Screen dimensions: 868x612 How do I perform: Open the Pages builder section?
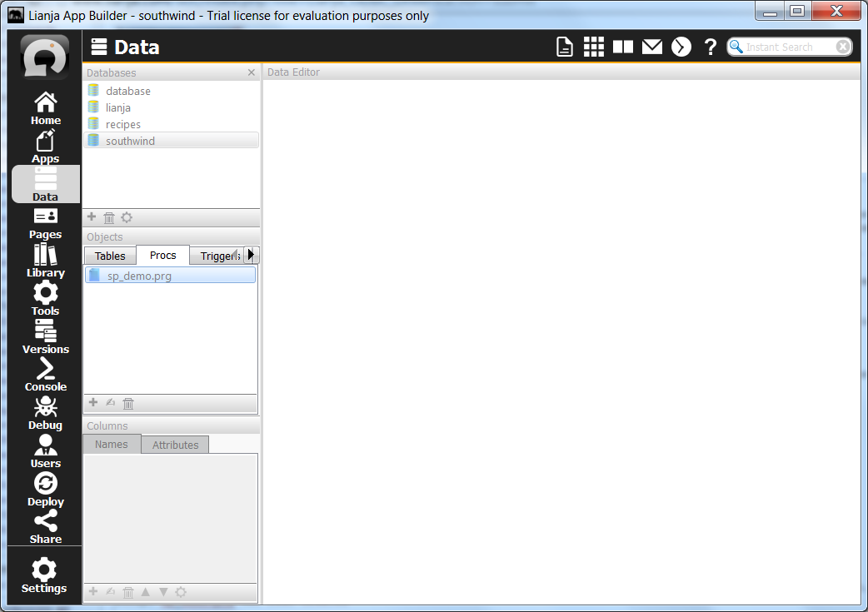click(x=45, y=222)
